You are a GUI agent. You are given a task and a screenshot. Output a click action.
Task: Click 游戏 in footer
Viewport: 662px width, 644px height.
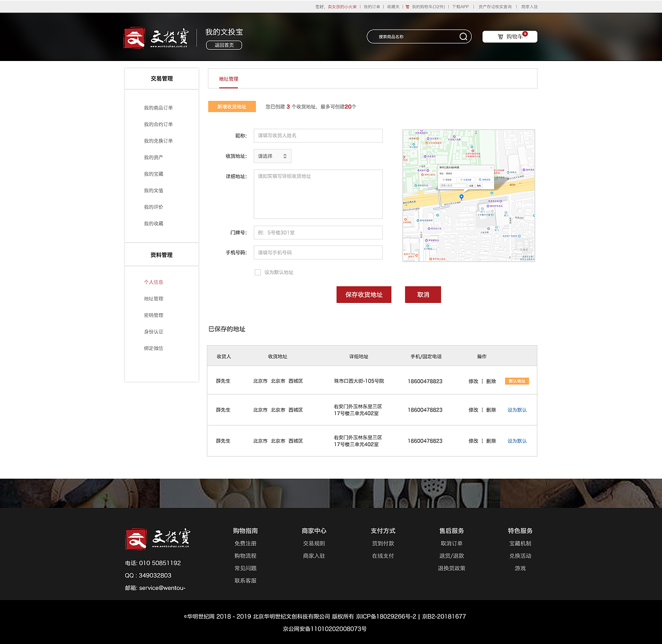click(520, 569)
